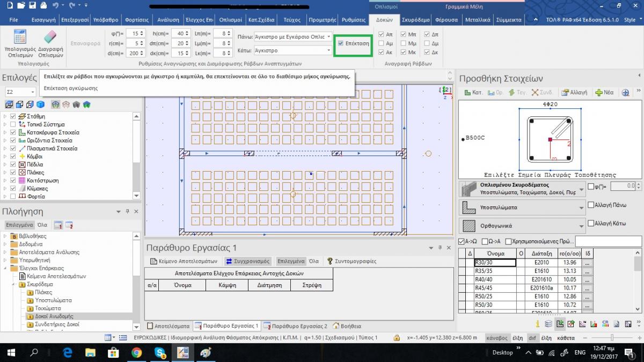Screen dimensions: 644x362
Task: Switch to the Ανάλυση ribbon tab
Action: click(x=168, y=20)
